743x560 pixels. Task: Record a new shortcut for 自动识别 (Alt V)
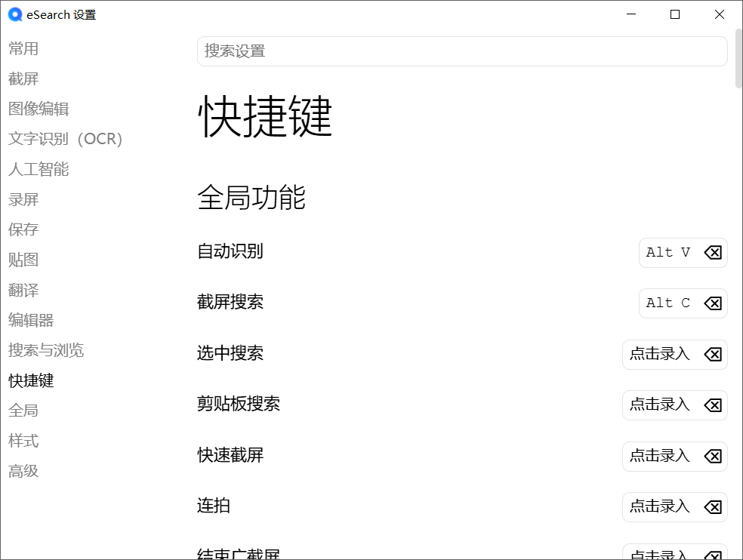[x=668, y=253]
